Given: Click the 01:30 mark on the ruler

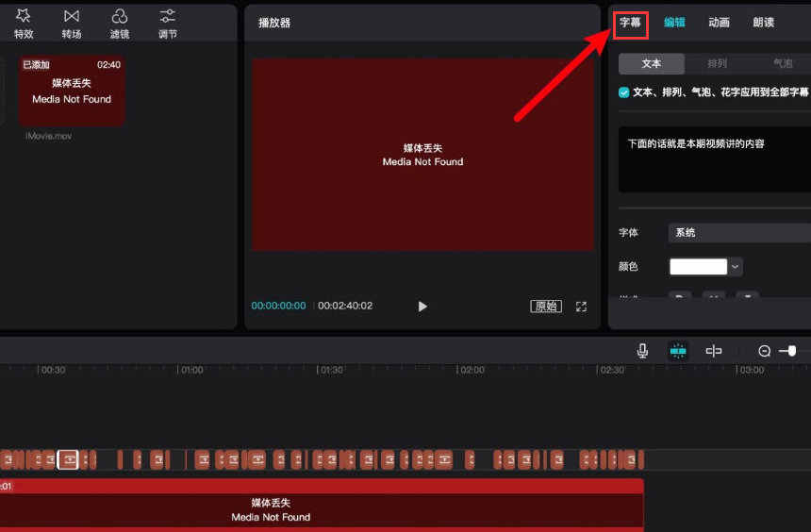Looking at the screenshot, I should click(332, 370).
